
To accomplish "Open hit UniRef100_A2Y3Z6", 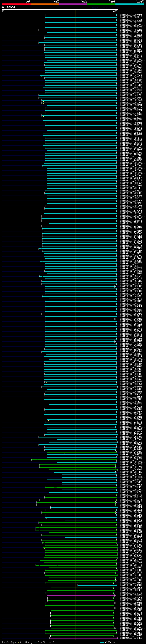I will pyautogui.click(x=131, y=22).
